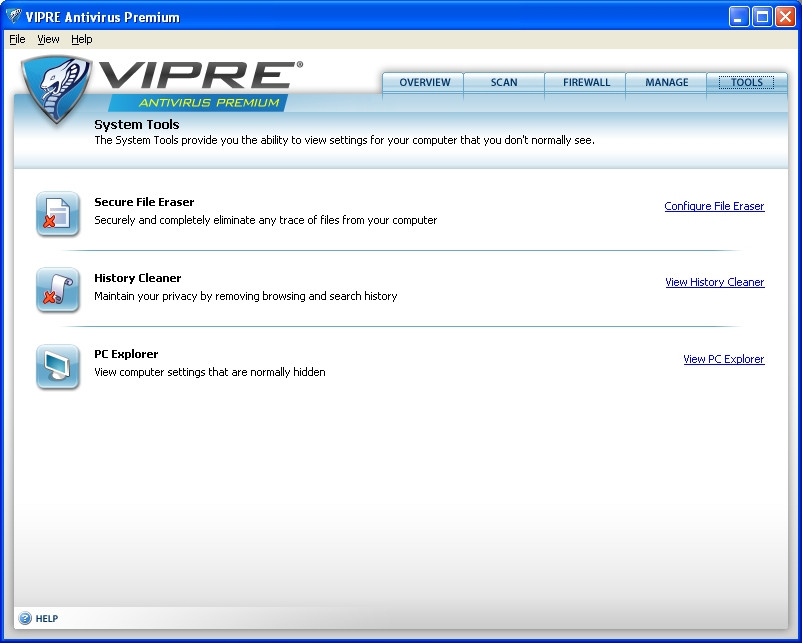Viewport: 802px width, 643px height.
Task: Open the View menu
Action: (48, 39)
